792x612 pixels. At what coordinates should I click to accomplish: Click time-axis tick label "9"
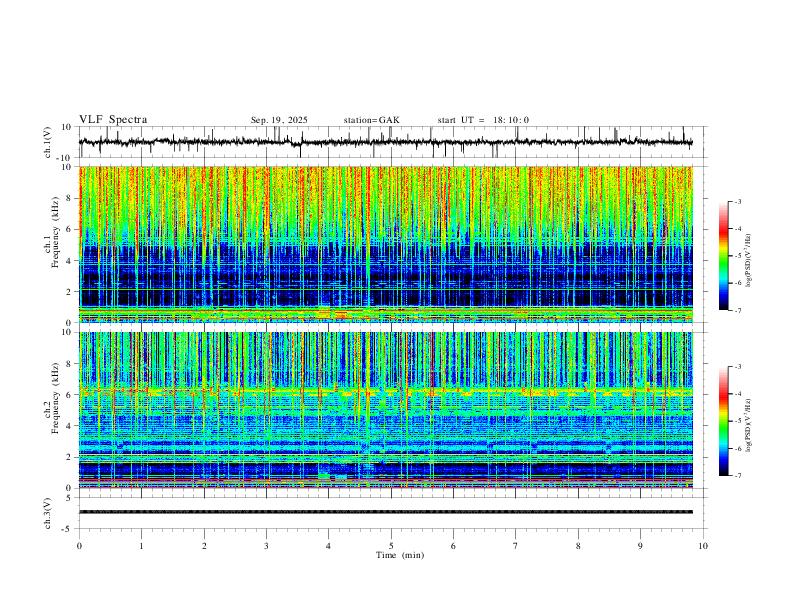(640, 546)
